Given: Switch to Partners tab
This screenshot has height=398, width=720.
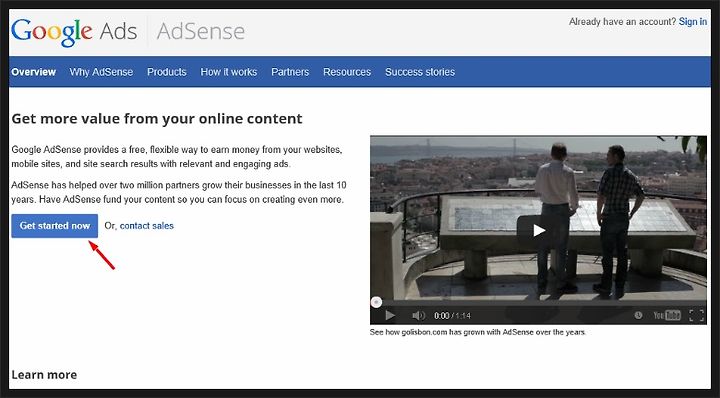Looking at the screenshot, I should 290,72.
